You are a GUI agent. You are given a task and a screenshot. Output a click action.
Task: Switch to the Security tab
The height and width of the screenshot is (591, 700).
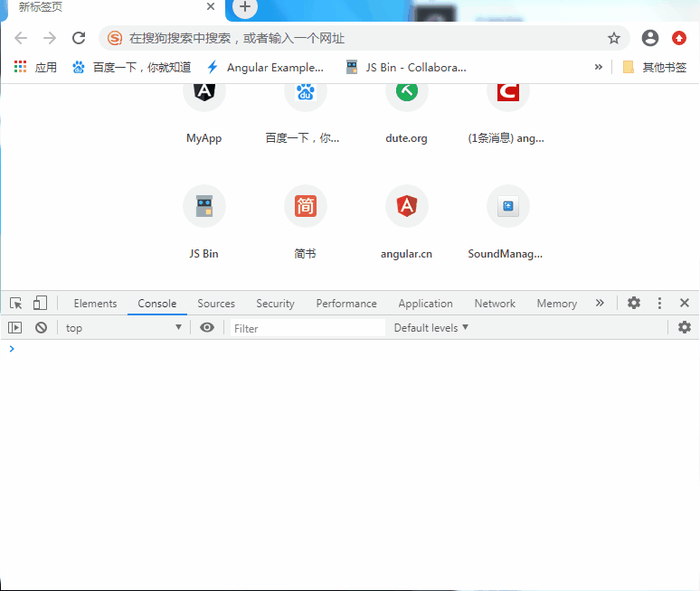275,304
